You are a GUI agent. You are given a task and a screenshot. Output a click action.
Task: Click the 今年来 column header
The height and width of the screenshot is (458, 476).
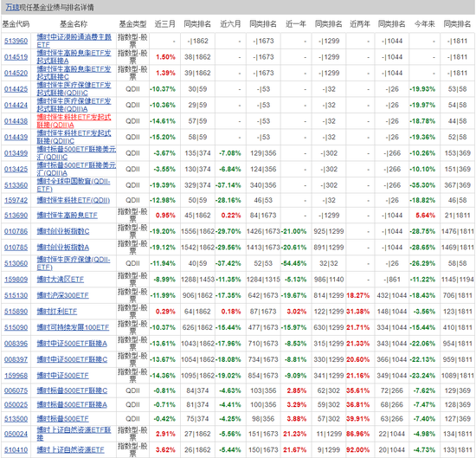425,23
